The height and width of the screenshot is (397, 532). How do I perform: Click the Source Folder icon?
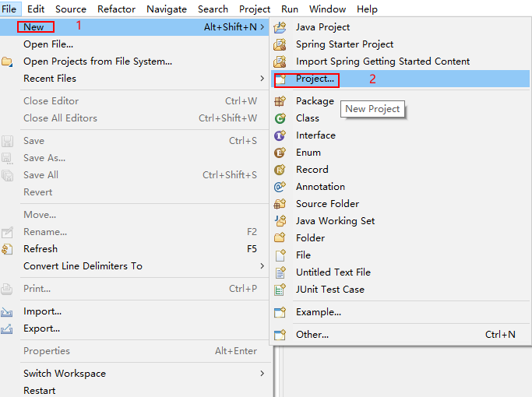coord(280,204)
